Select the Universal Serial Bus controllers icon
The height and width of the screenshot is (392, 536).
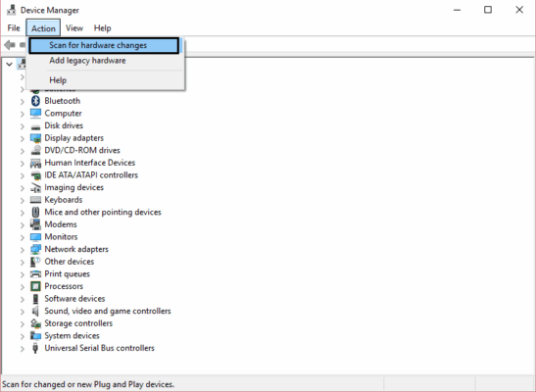35,348
